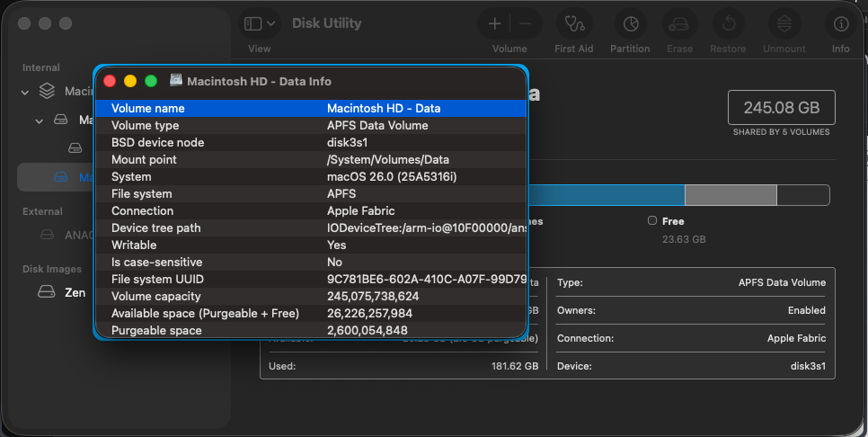
Task: Click the Unmount toolbar icon
Action: pyautogui.click(x=784, y=23)
